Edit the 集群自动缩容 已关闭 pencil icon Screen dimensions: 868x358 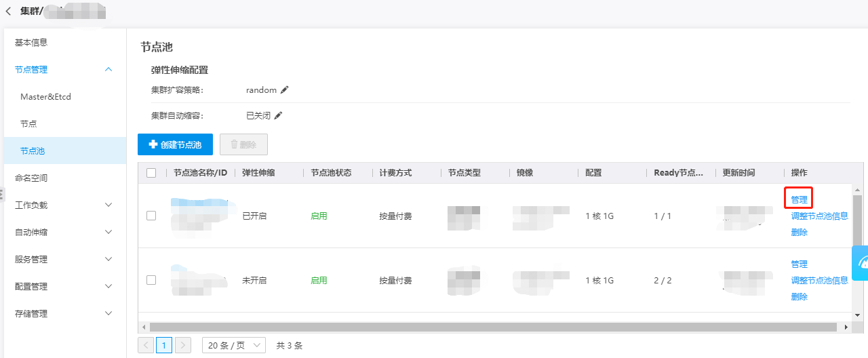click(278, 115)
